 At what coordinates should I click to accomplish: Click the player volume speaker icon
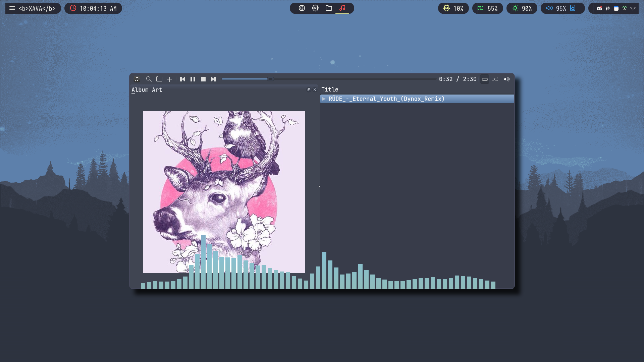click(506, 79)
